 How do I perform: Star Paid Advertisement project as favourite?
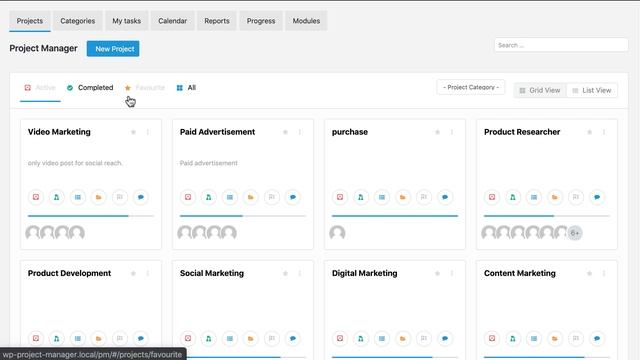(285, 132)
